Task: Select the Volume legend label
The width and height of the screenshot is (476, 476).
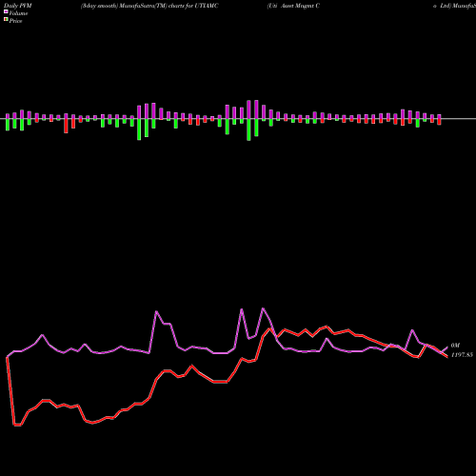Action: (18, 13)
